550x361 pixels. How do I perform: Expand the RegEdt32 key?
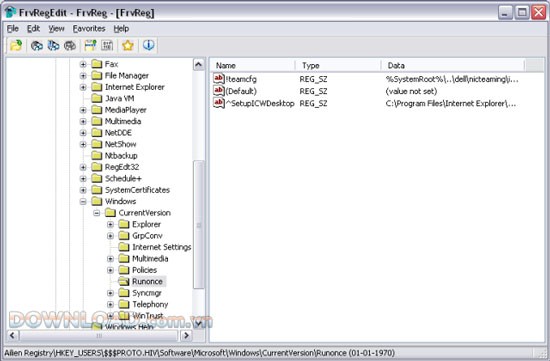tap(83, 167)
